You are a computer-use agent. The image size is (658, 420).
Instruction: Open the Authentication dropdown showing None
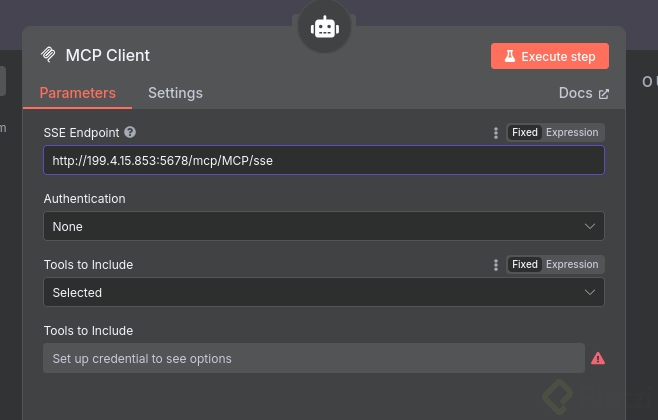(x=323, y=226)
